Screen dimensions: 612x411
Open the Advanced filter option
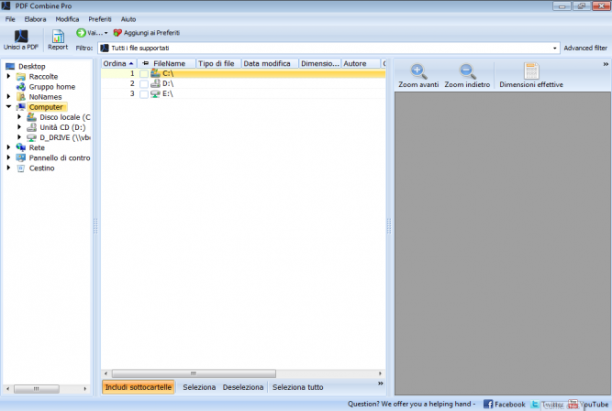pos(585,48)
